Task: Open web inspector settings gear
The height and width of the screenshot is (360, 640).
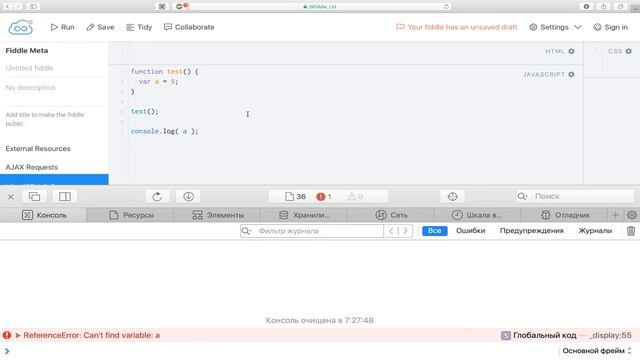Action: [631, 215]
